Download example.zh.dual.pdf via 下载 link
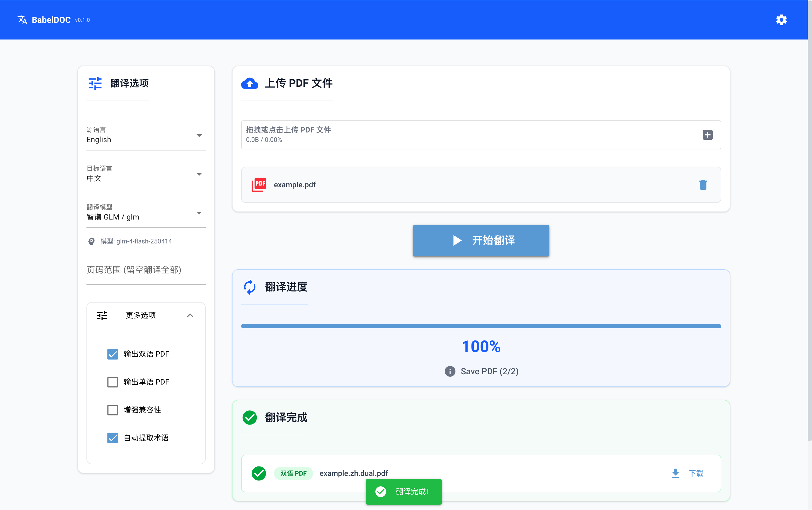The height and width of the screenshot is (510, 812). 696,473
